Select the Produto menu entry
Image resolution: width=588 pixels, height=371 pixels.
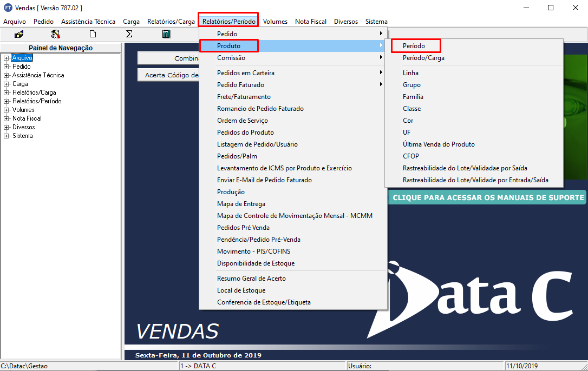pyautogui.click(x=292, y=46)
